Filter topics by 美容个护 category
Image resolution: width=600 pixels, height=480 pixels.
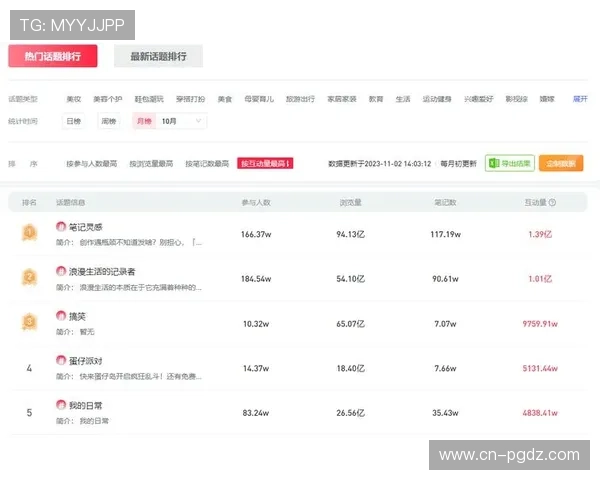pyautogui.click(x=108, y=99)
